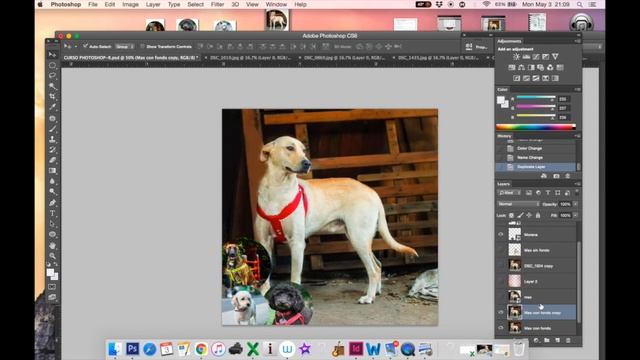Select the Healing Brush tool
The image size is (640, 360).
click(52, 118)
